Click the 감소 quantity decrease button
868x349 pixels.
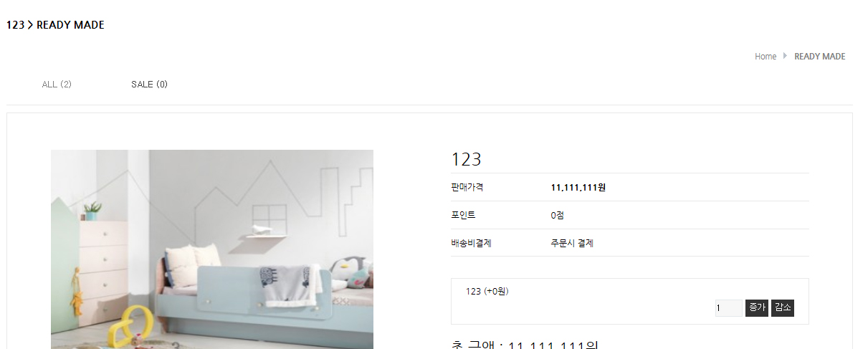783,307
